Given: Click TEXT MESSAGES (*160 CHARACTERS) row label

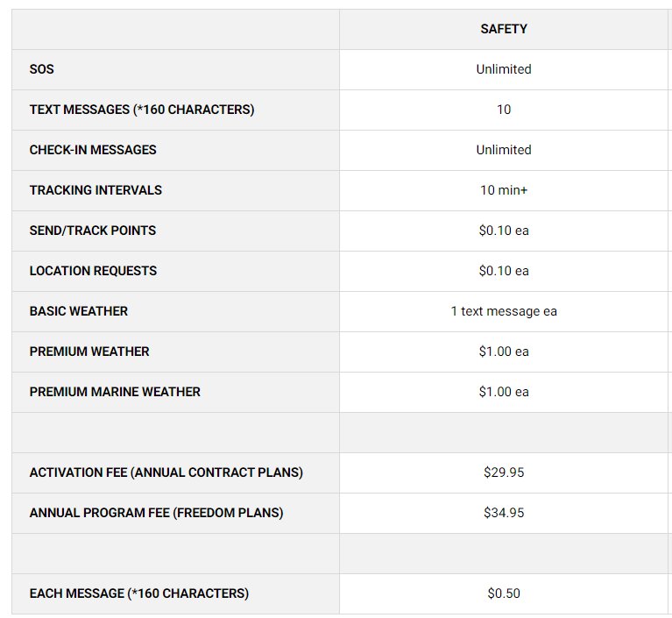Looking at the screenshot, I should [x=142, y=110].
